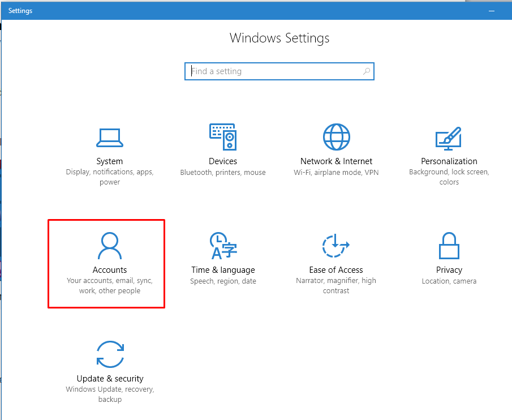512x420 pixels.
Task: Select the Devices label
Action: 223,161
